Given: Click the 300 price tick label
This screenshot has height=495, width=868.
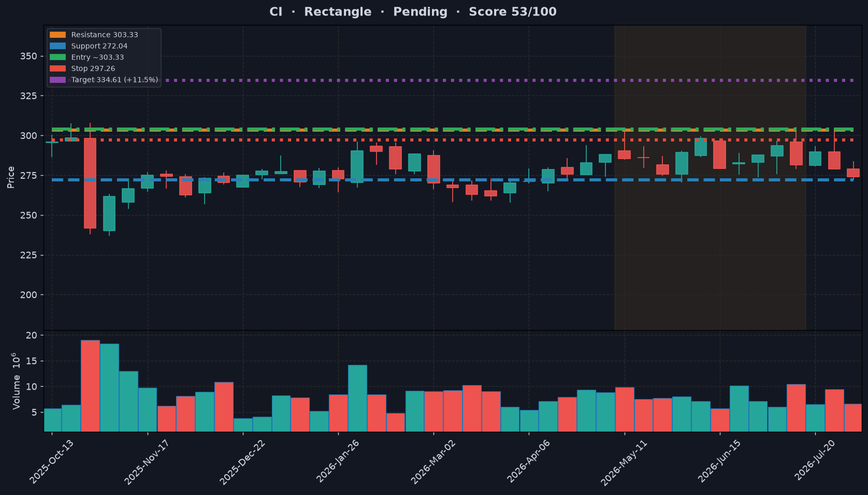Looking at the screenshot, I should tap(29, 136).
